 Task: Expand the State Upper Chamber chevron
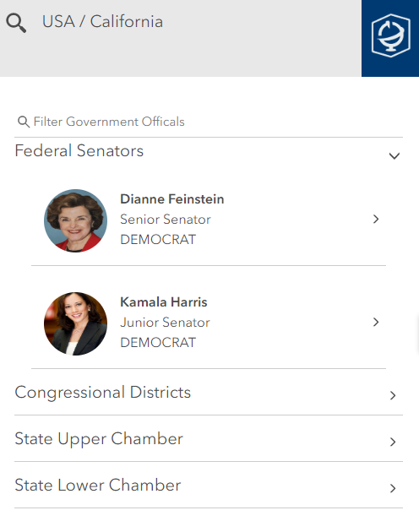tap(393, 442)
